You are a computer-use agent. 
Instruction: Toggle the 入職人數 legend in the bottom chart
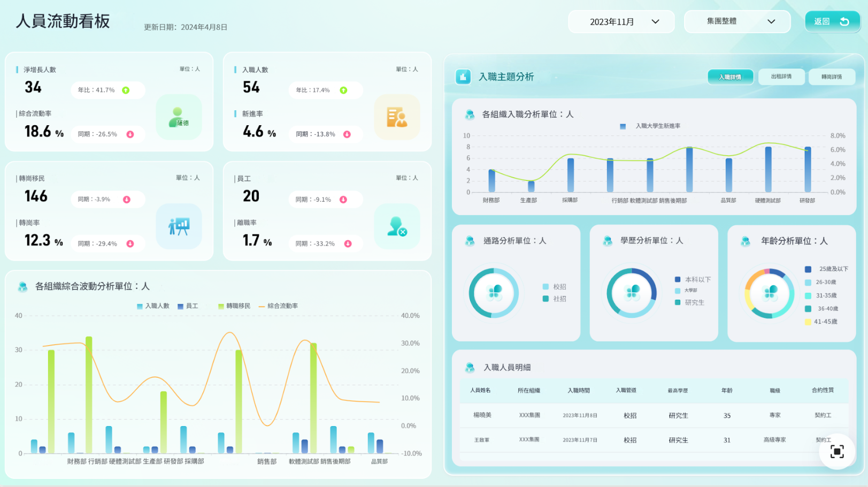tap(153, 306)
